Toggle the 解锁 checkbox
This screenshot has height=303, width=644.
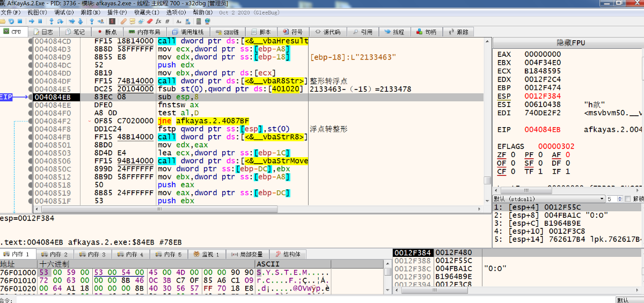tap(628, 199)
